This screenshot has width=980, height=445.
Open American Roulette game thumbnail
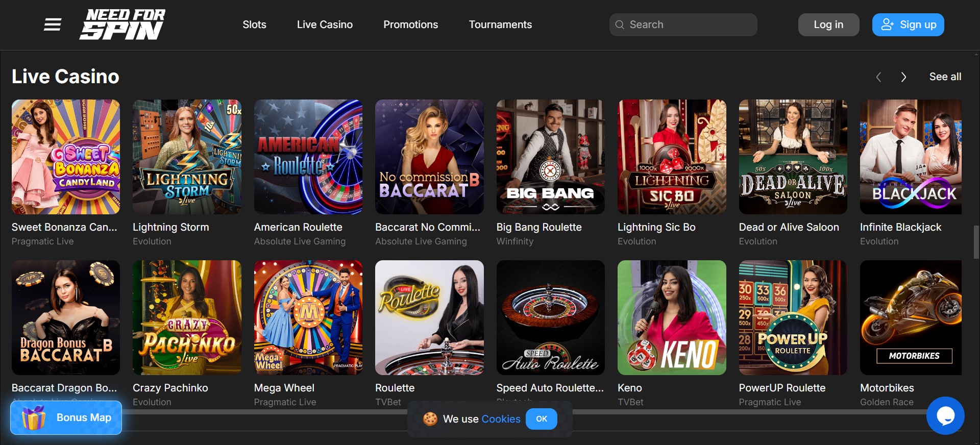pyautogui.click(x=308, y=157)
